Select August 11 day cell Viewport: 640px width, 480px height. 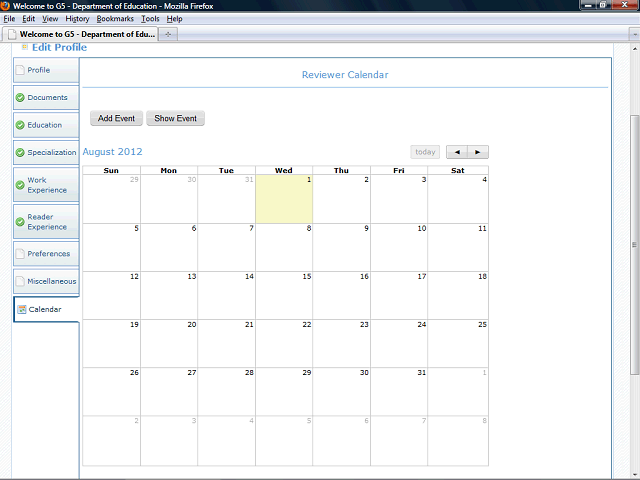(x=458, y=247)
